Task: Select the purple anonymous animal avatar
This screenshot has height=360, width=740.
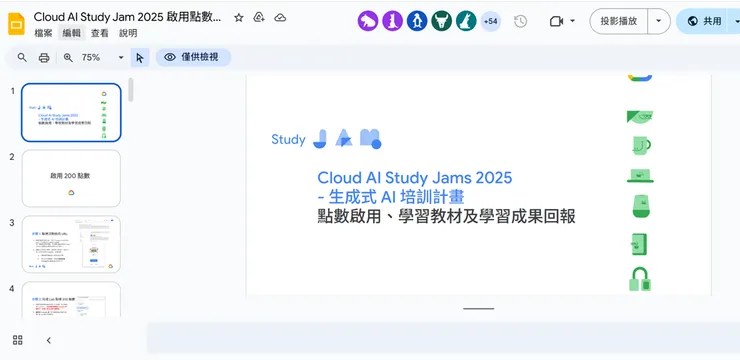Action: 368,21
